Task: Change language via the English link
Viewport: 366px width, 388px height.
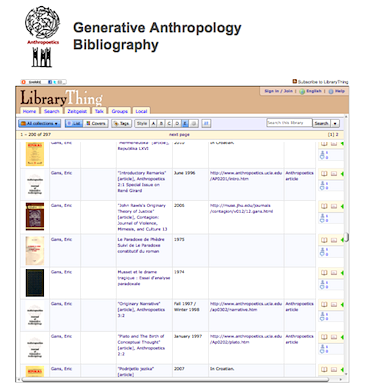Action: 314,91
